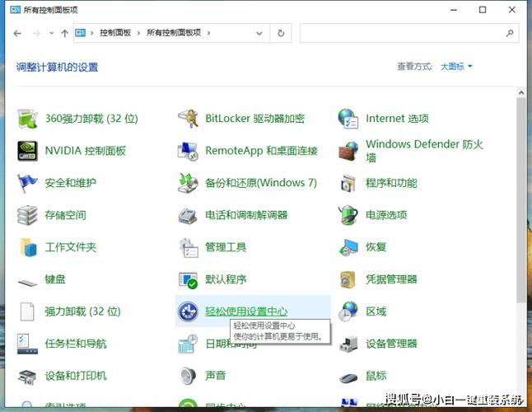
Task: Click the vertical scrollbar thumb
Action: tap(521, 200)
